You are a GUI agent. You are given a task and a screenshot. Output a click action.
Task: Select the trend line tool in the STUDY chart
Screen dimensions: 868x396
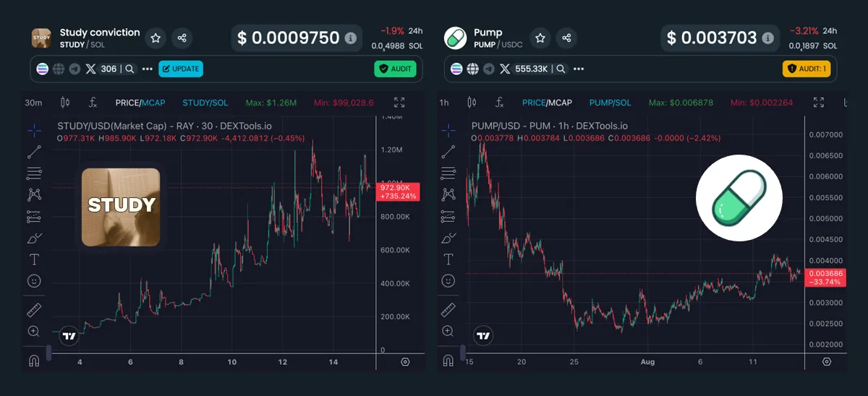coord(34,152)
